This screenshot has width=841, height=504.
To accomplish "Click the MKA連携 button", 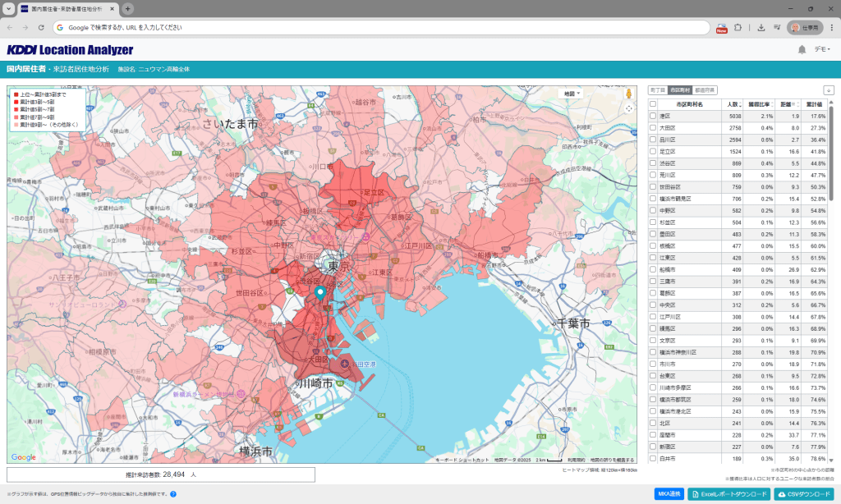I will click(669, 494).
